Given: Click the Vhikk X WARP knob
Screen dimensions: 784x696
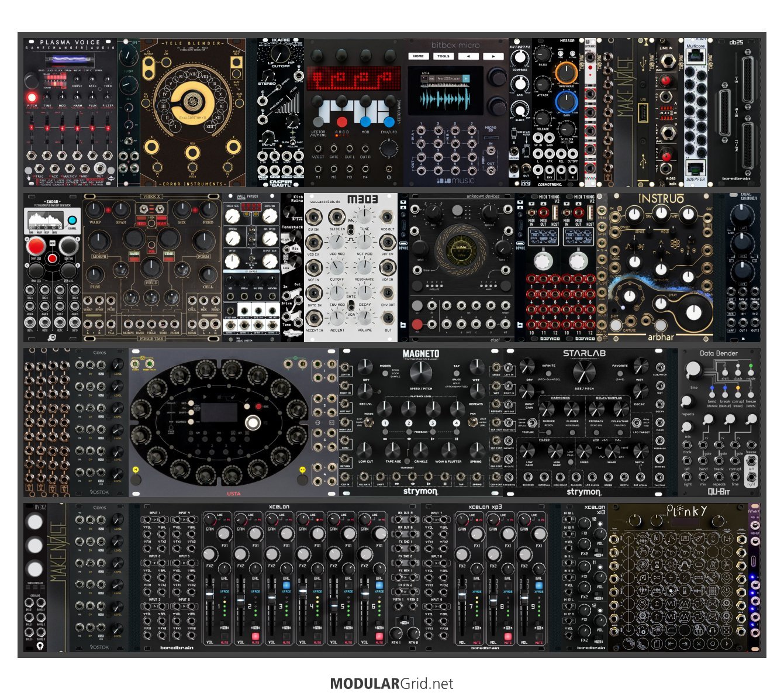Looking at the screenshot, I should 95,210.
